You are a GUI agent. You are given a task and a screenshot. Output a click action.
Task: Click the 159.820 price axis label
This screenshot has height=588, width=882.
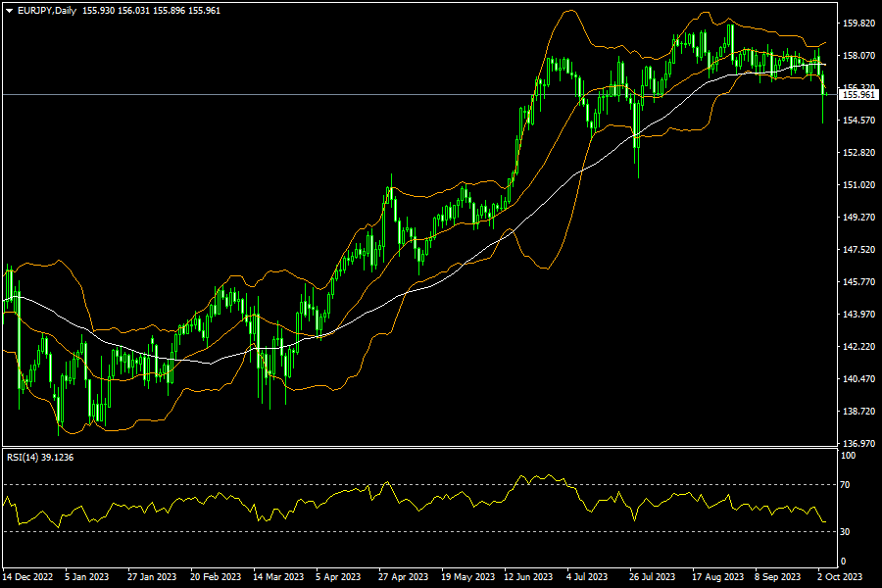click(858, 24)
